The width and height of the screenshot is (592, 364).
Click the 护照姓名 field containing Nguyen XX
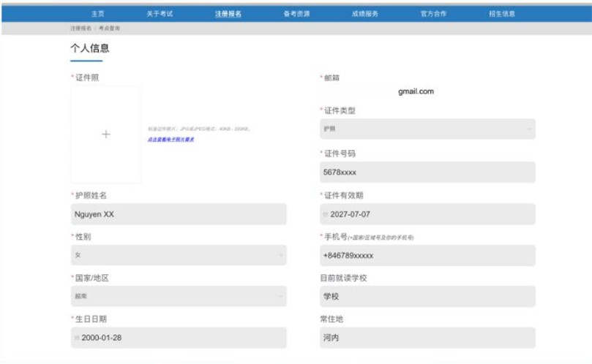tap(179, 214)
